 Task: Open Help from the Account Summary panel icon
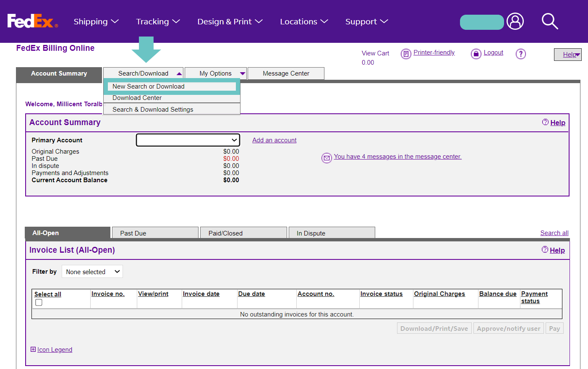[x=544, y=122]
